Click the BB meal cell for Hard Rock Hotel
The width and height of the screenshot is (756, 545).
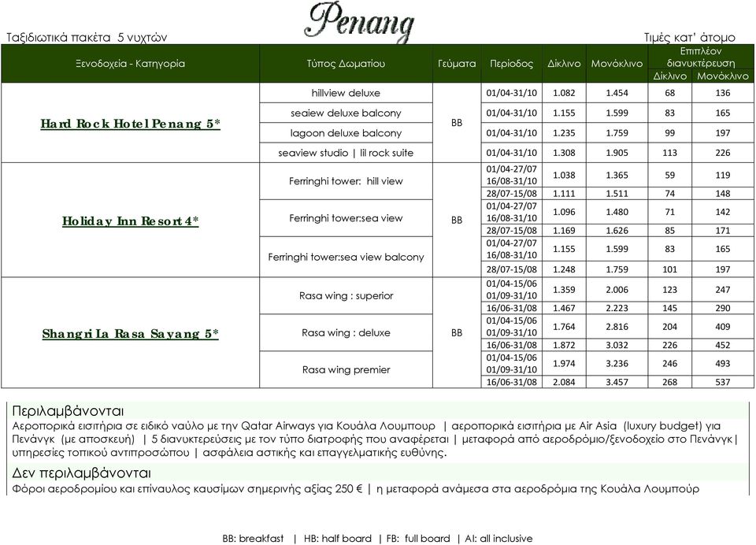pos(457,123)
